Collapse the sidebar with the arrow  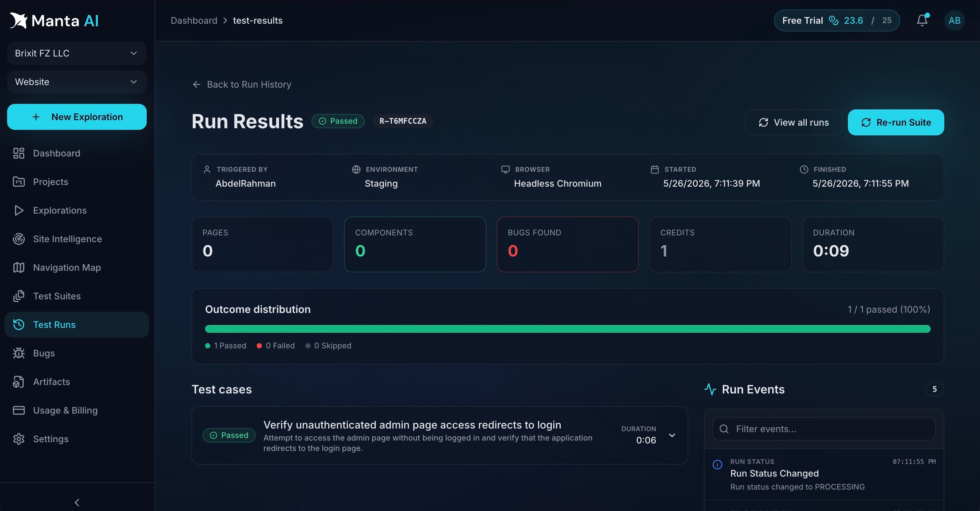(77, 502)
